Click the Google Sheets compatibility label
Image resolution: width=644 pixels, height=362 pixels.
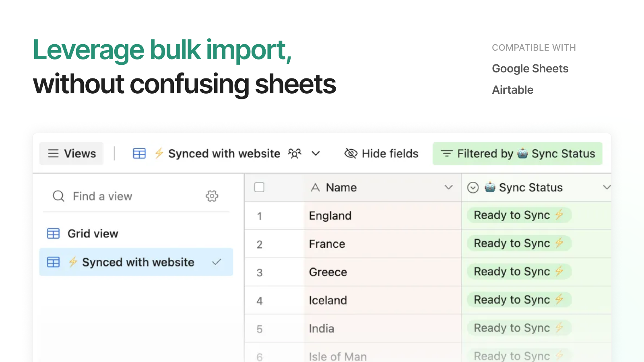pos(530,69)
